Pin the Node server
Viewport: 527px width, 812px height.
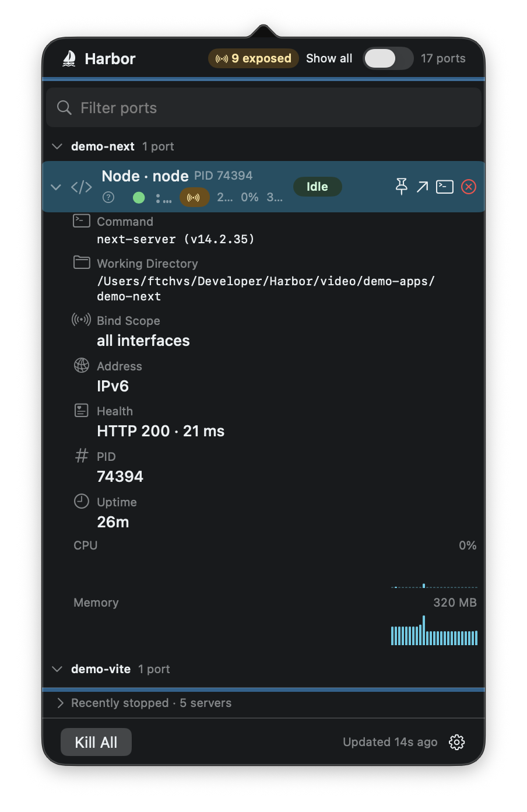[402, 187]
